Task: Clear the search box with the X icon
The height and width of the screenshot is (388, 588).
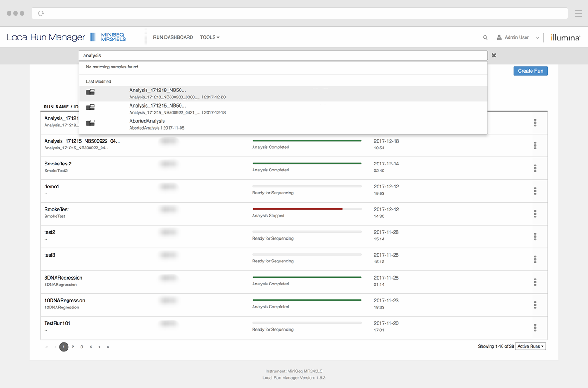Action: [x=494, y=55]
